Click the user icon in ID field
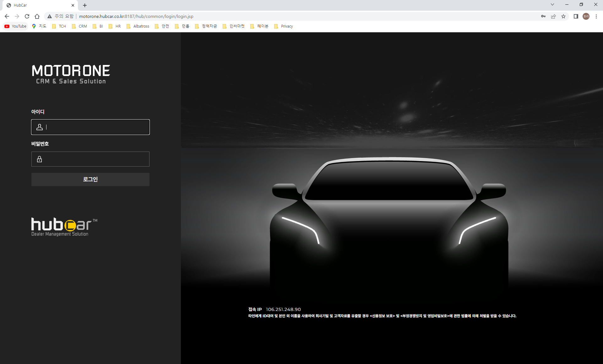Image resolution: width=603 pixels, height=364 pixels. (40, 127)
